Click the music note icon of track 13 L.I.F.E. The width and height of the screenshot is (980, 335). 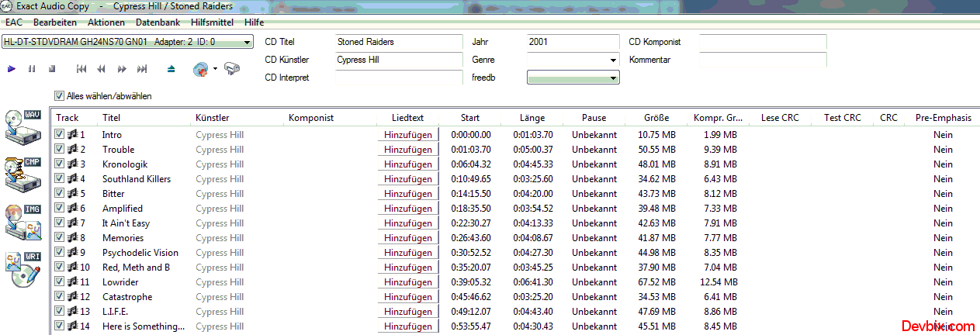pos(72,312)
